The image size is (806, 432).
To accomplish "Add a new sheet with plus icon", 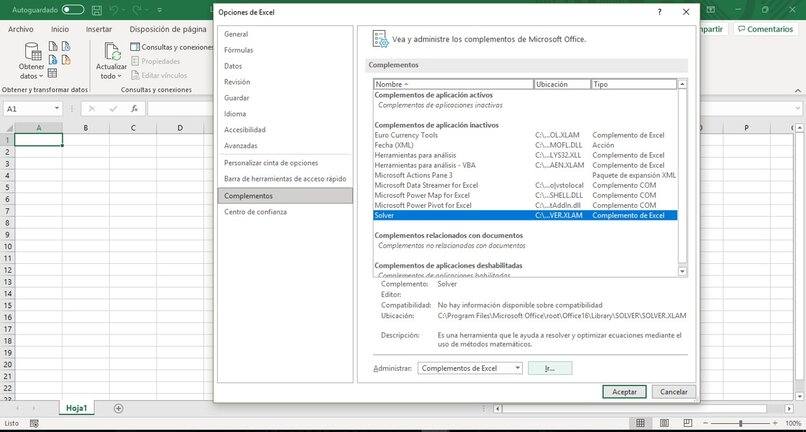I will (x=119, y=408).
